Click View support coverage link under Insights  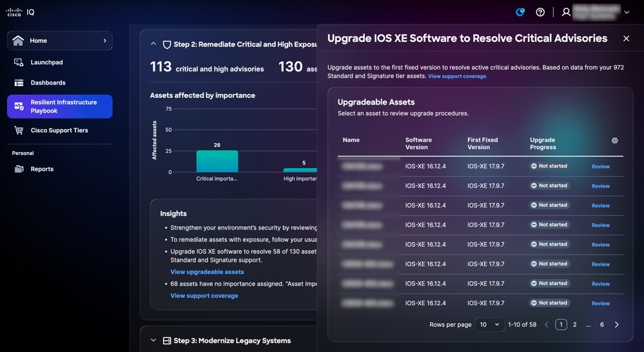click(x=204, y=296)
